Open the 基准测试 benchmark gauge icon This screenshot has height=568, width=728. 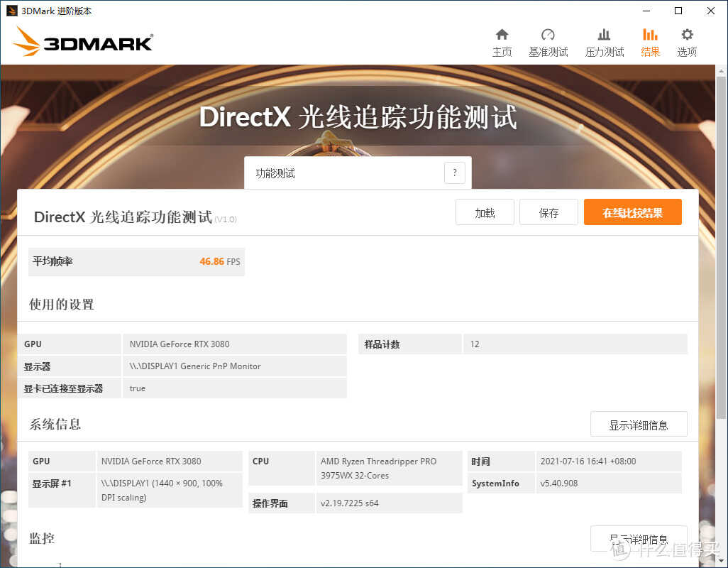548,34
